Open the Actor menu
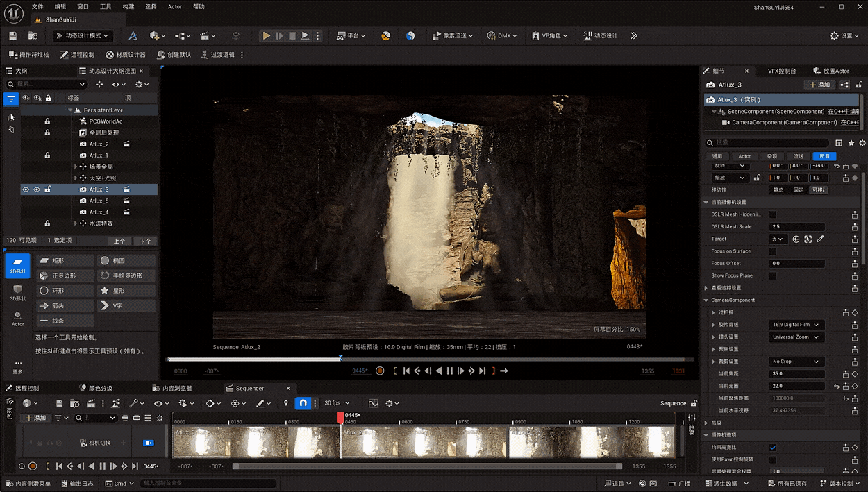The image size is (868, 492). pyautogui.click(x=175, y=6)
